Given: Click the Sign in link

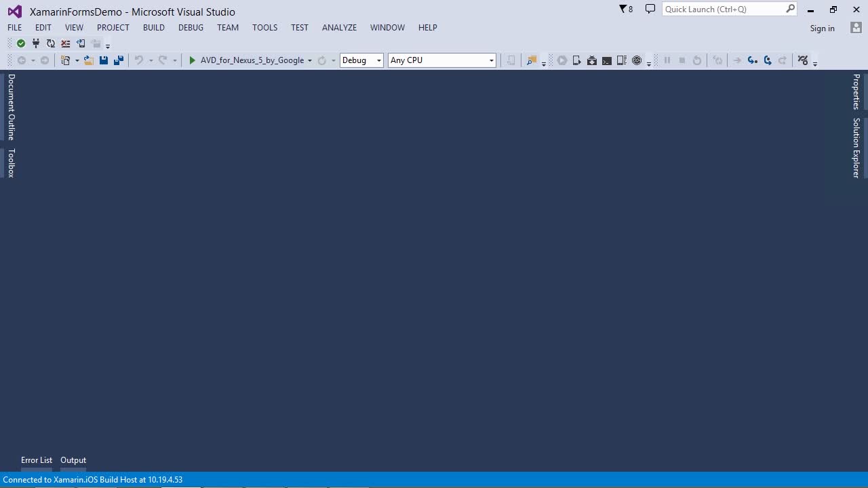Looking at the screenshot, I should [x=822, y=28].
